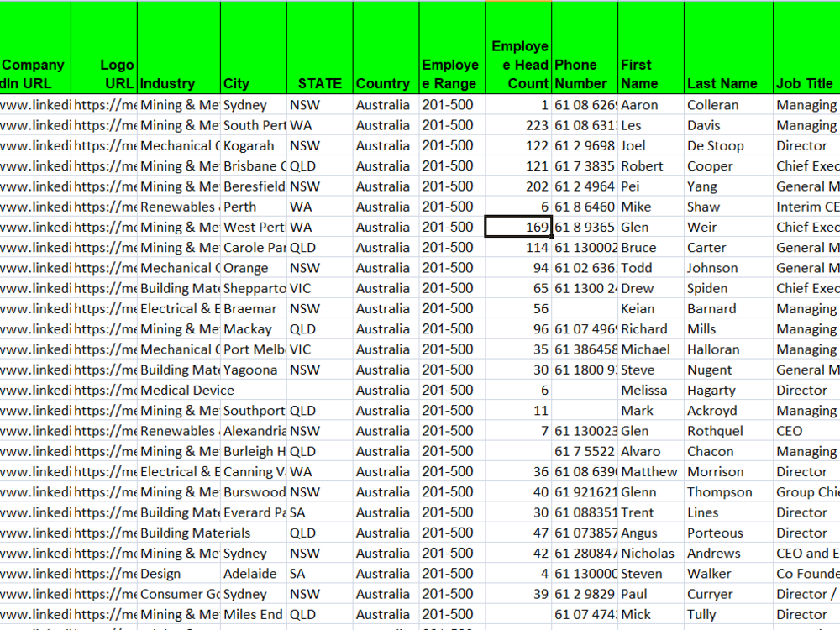840x630 pixels.
Task: Select last name cell Nugent
Action: click(x=728, y=370)
